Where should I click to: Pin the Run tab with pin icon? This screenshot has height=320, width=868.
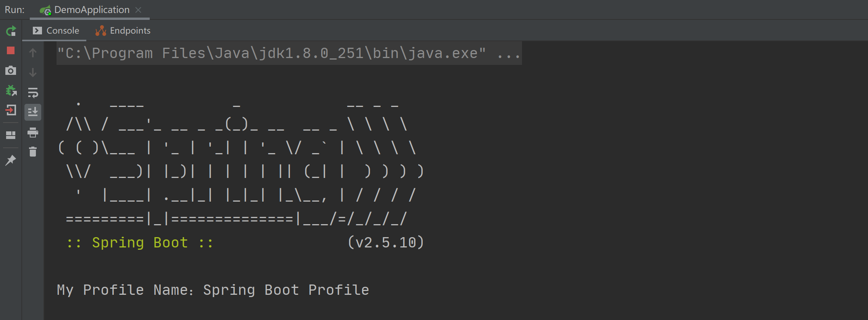tap(11, 160)
